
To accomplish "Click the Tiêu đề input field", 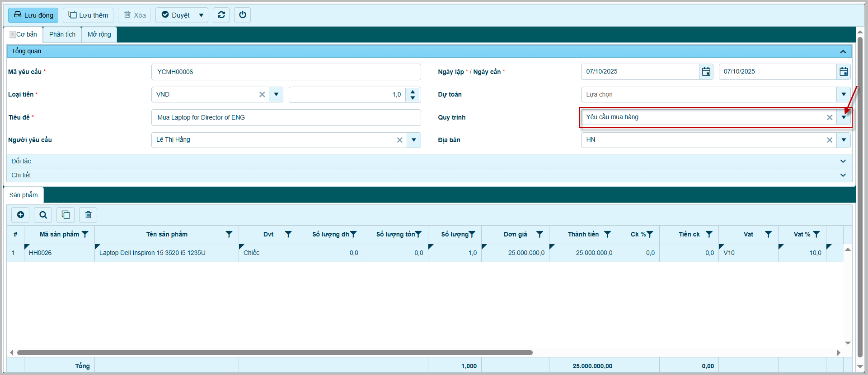I will [286, 117].
